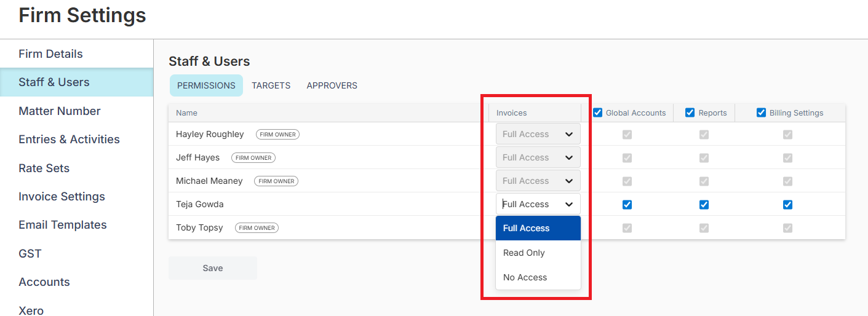Toggle the Global Accounts header checkbox

click(x=597, y=113)
